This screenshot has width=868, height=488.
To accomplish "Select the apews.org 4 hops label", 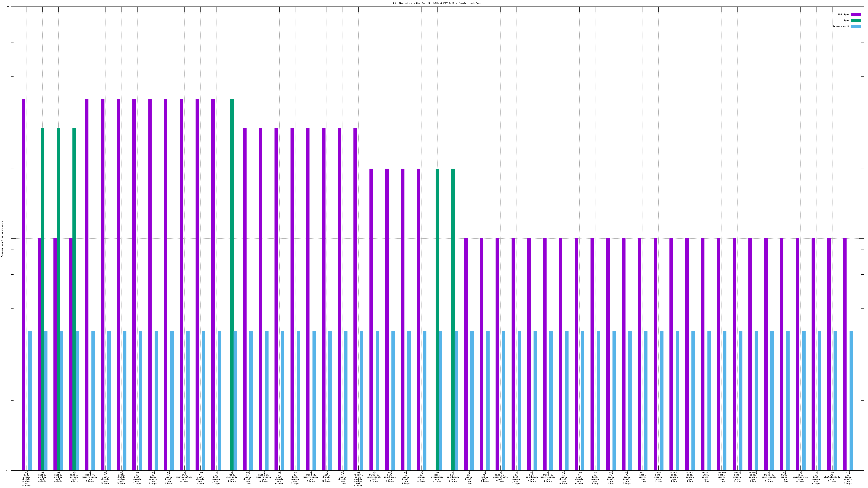I will [x=422, y=477].
